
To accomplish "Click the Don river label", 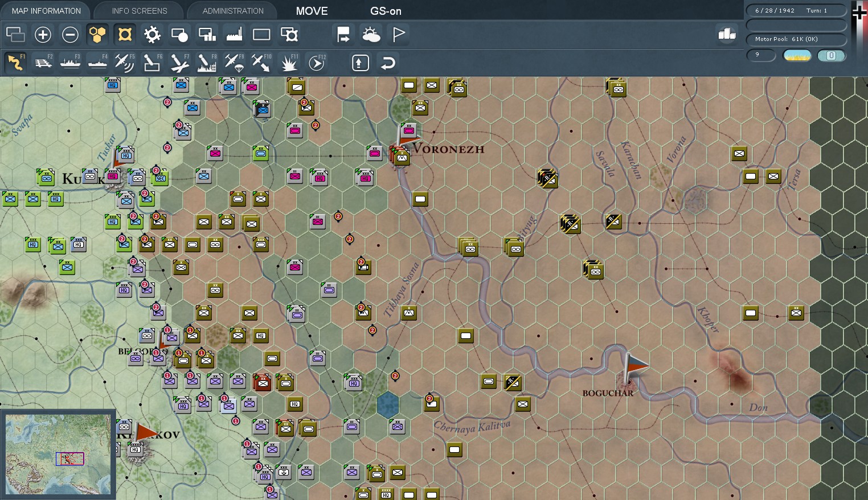I will 759,407.
